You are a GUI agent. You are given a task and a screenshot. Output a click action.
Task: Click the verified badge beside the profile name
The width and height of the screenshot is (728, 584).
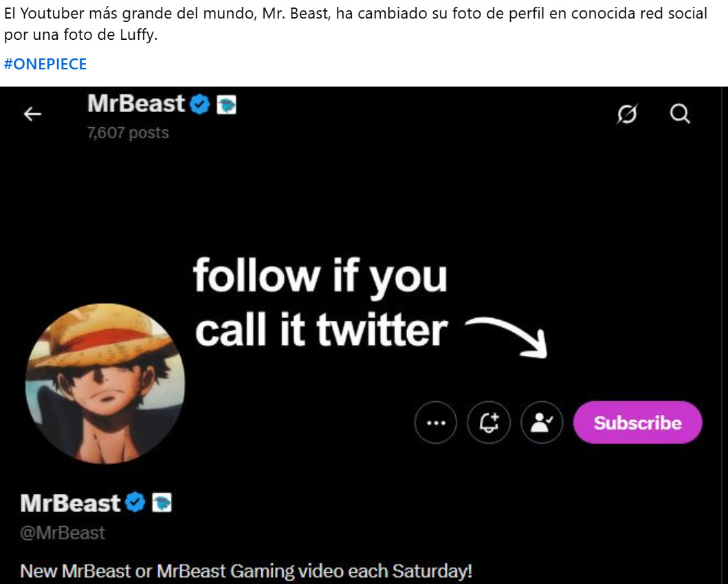pyautogui.click(x=135, y=503)
